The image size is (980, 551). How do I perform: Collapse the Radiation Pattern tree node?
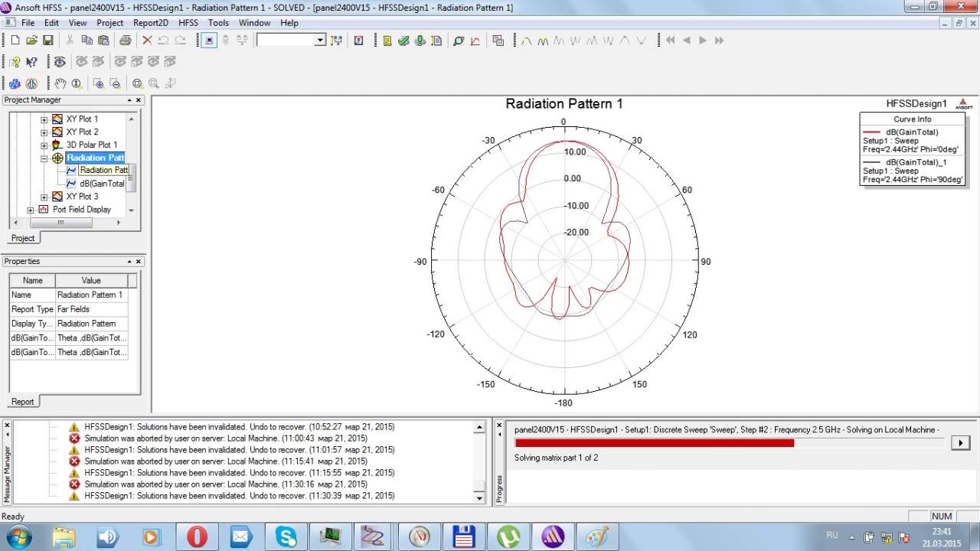tap(44, 158)
